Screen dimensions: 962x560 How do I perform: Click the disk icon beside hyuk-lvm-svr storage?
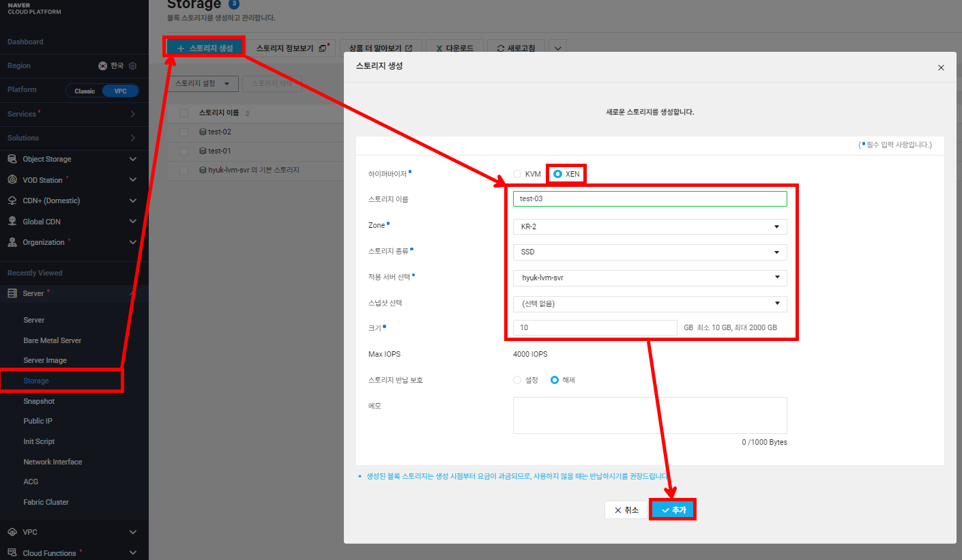pyautogui.click(x=203, y=170)
